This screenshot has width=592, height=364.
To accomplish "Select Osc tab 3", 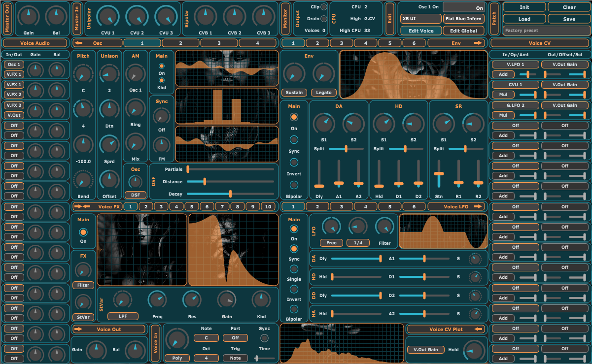I will click(x=218, y=43).
